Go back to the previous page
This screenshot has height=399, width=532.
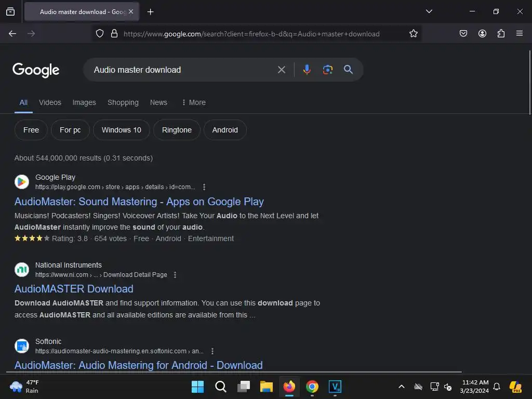[x=12, y=34]
